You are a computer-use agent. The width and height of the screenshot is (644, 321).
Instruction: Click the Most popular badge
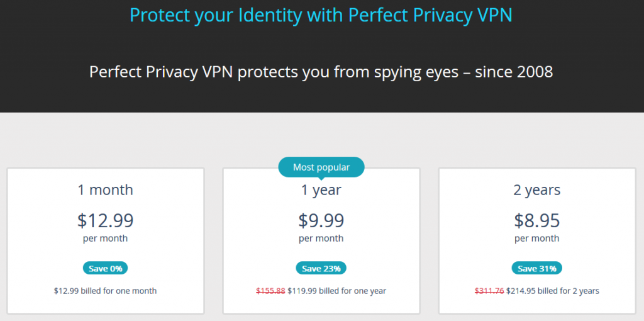(x=321, y=167)
